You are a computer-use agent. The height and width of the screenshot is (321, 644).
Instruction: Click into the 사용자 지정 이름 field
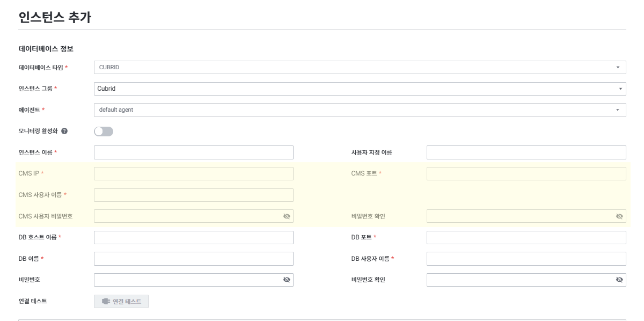526,152
